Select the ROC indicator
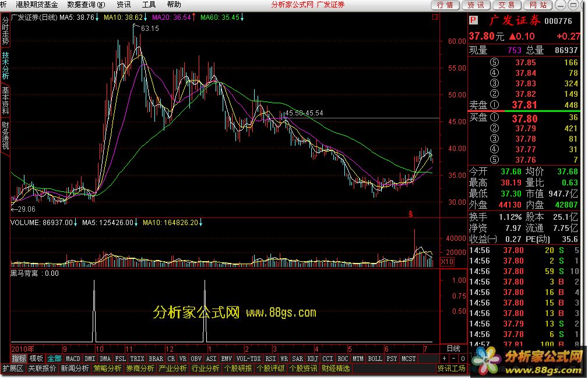The width and height of the screenshot is (588, 379). coord(343,359)
